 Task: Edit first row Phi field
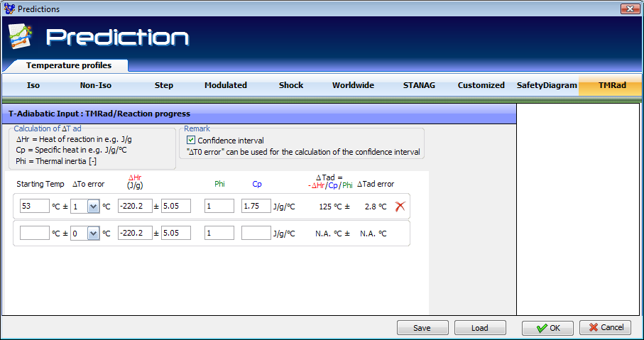[x=219, y=206]
